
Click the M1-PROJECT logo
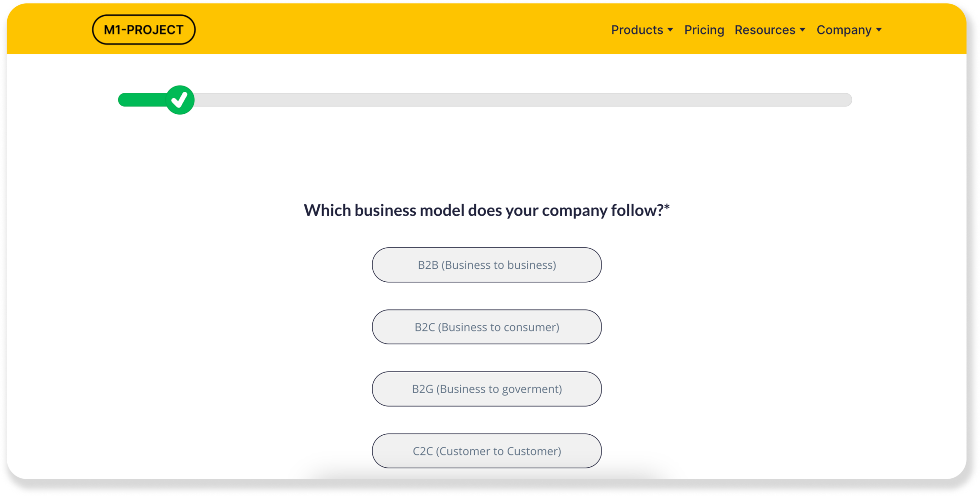click(x=143, y=29)
